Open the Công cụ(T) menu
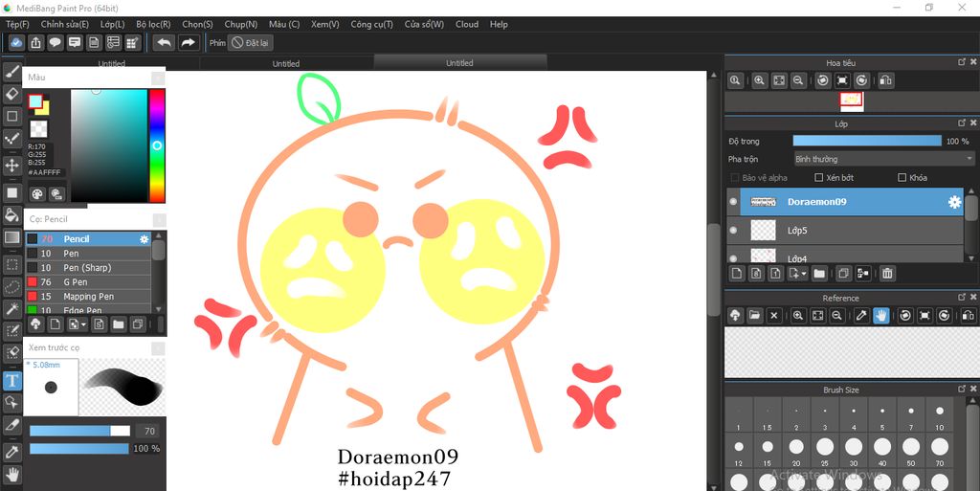This screenshot has height=491, width=980. point(372,24)
